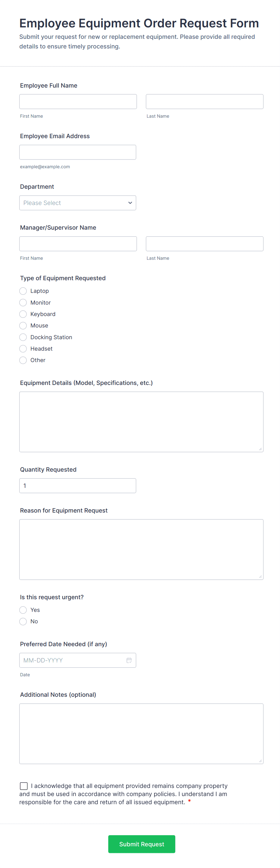The image size is (280, 868).
Task: Select No for urgent request
Action: pyautogui.click(x=23, y=621)
